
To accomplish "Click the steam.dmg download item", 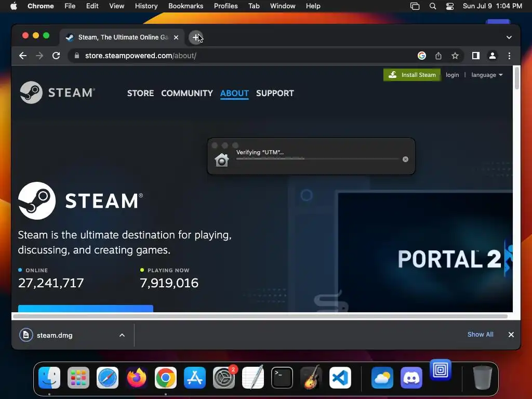I will 73,335.
